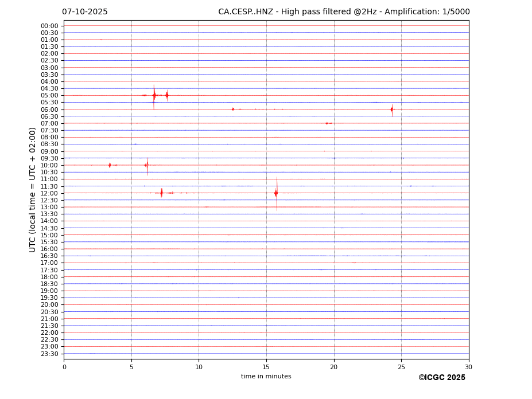Click the 23:30 hour label
Screen dimensions: 532x399
(x=49, y=354)
